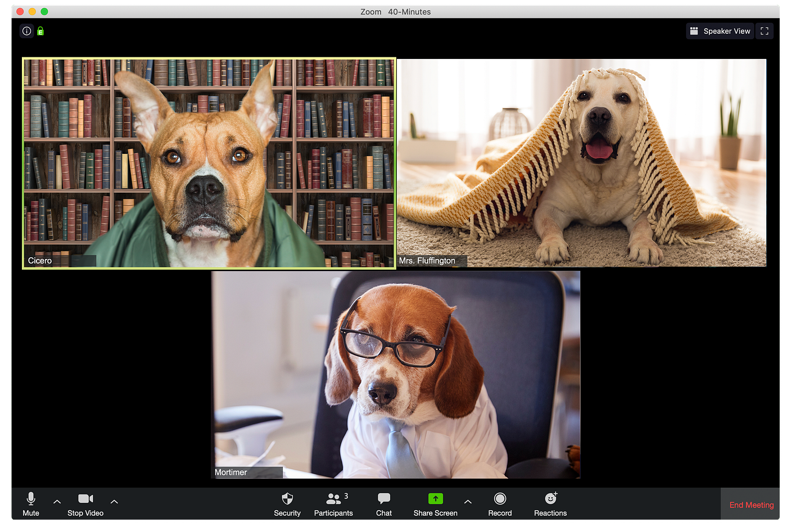This screenshot has height=532, width=787.
Task: Open the Security options
Action: pyautogui.click(x=287, y=504)
